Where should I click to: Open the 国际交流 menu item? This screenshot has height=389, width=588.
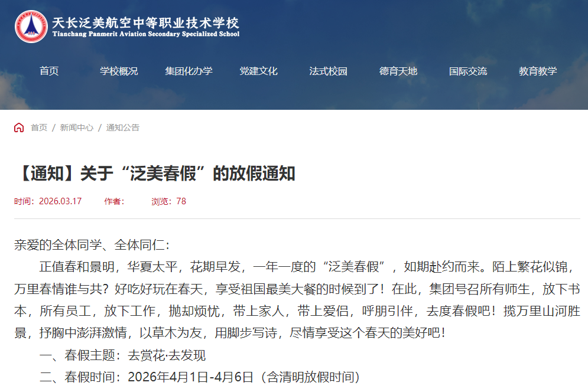(468, 71)
